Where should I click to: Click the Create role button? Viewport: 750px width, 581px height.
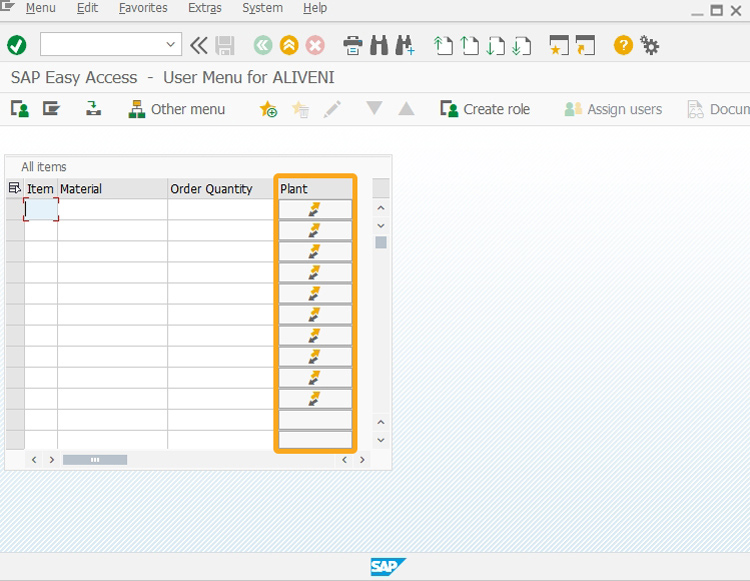pos(485,109)
